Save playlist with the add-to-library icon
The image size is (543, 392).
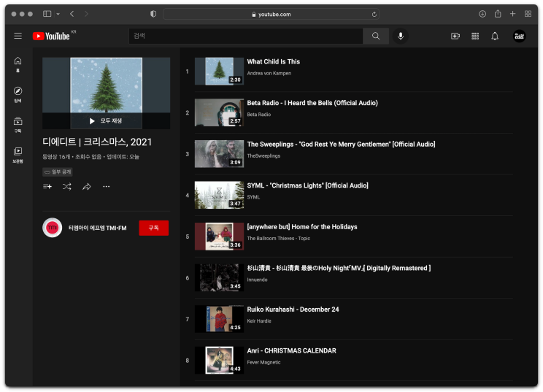tap(47, 187)
